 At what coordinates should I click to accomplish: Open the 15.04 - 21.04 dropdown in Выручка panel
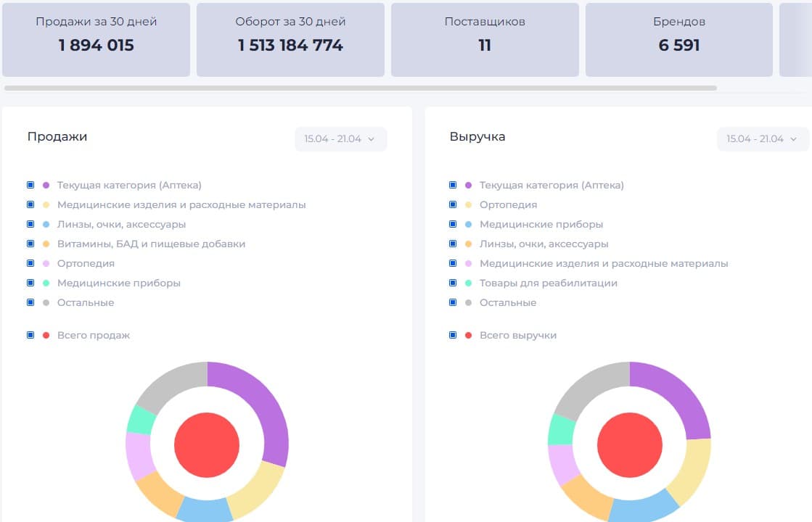762,138
